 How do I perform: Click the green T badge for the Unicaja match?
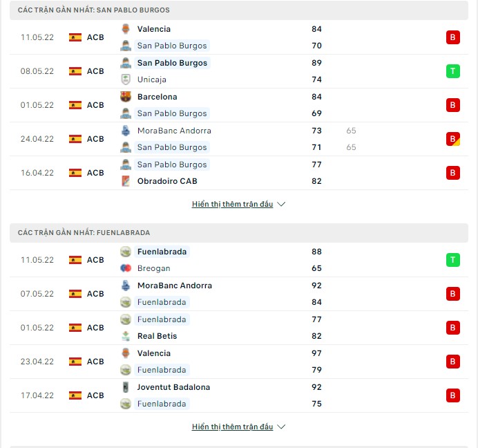pyautogui.click(x=452, y=71)
